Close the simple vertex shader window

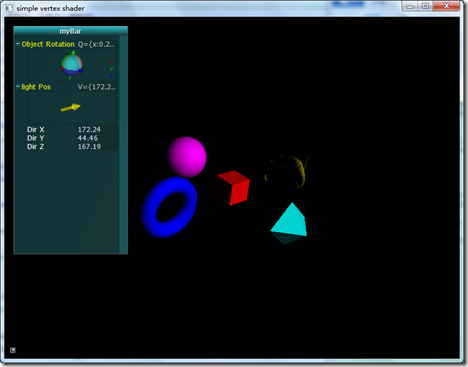446,6
